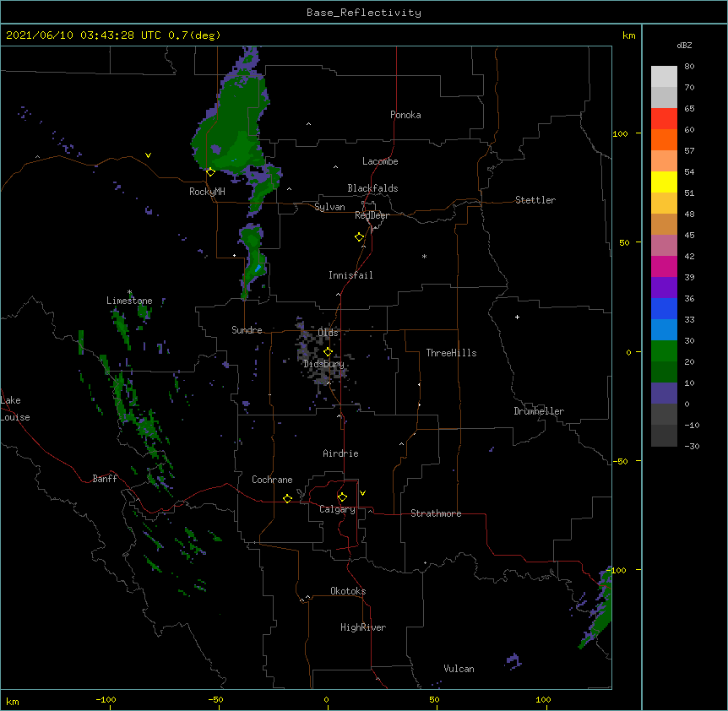Image resolution: width=728 pixels, height=711 pixels.
Task: Click the Innisfail town label
Action: [350, 275]
